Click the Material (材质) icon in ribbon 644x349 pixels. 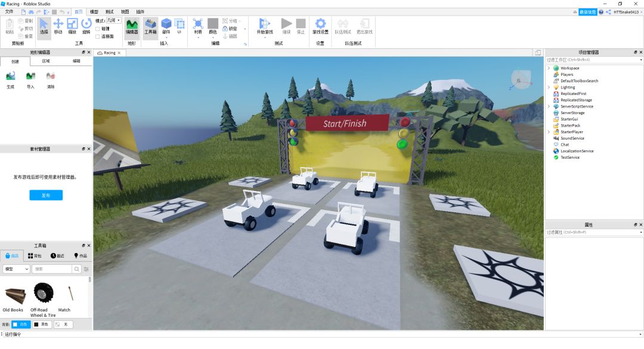tap(198, 26)
